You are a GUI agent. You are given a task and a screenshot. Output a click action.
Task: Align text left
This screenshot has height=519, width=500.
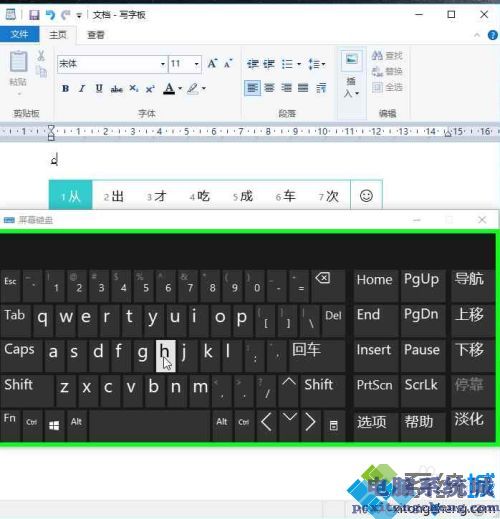click(x=252, y=88)
